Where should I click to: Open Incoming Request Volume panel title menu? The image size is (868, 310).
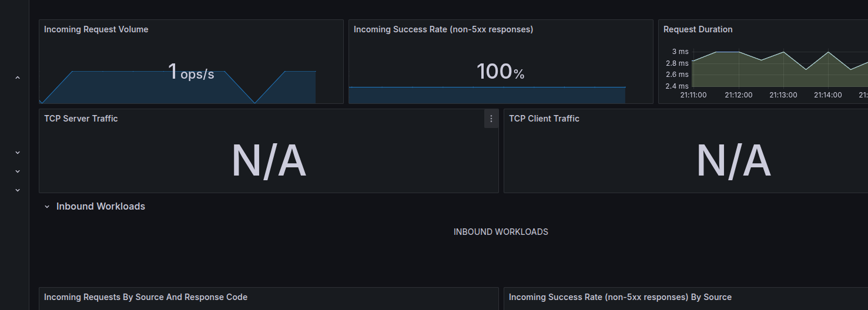point(96,29)
